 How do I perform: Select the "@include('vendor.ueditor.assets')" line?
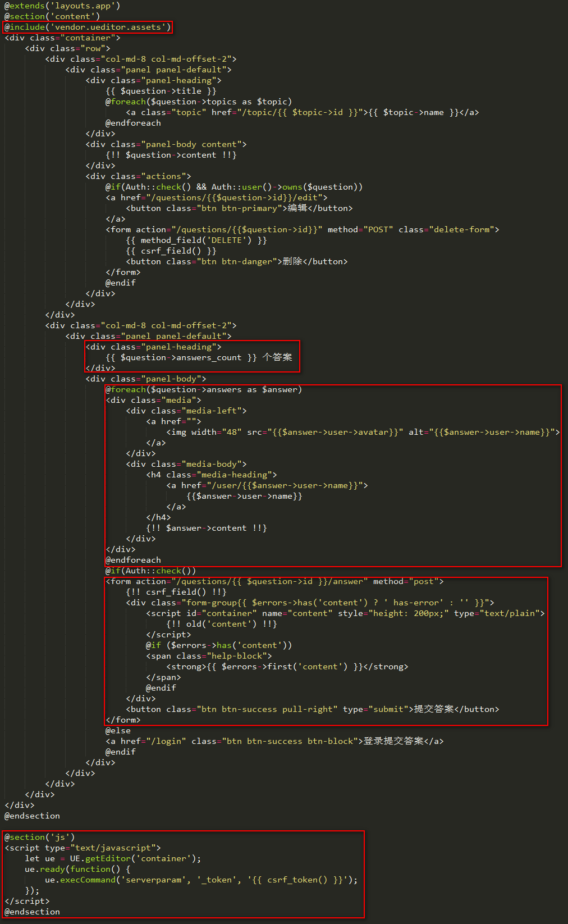[88, 27]
